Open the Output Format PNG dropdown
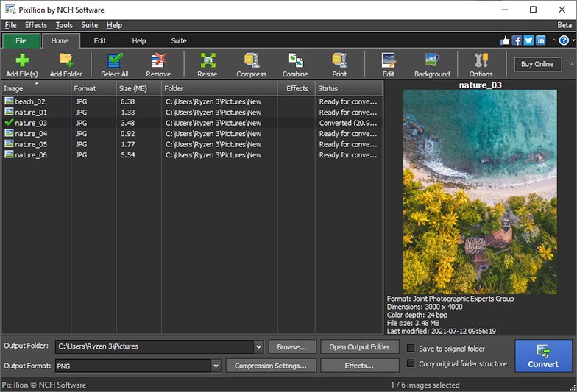 pyautogui.click(x=216, y=366)
